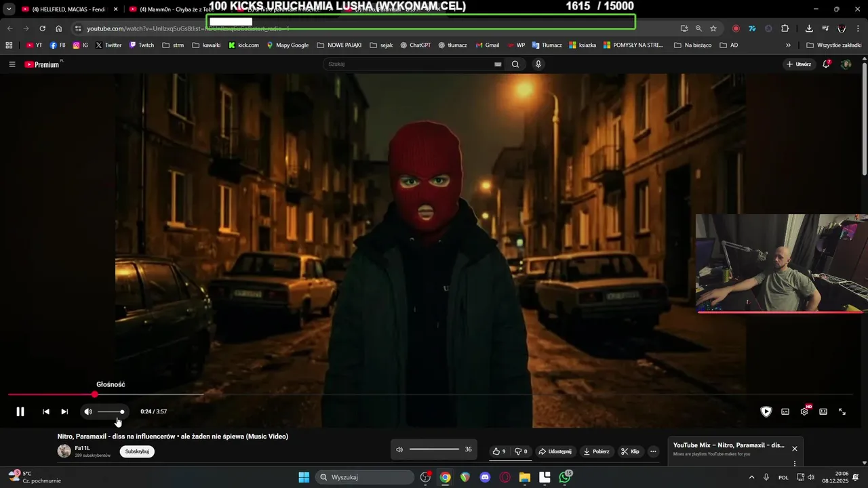Screen dimensions: 868x488
Task: Open Chrome apps grid in bookmarks bar
Action: (9, 45)
